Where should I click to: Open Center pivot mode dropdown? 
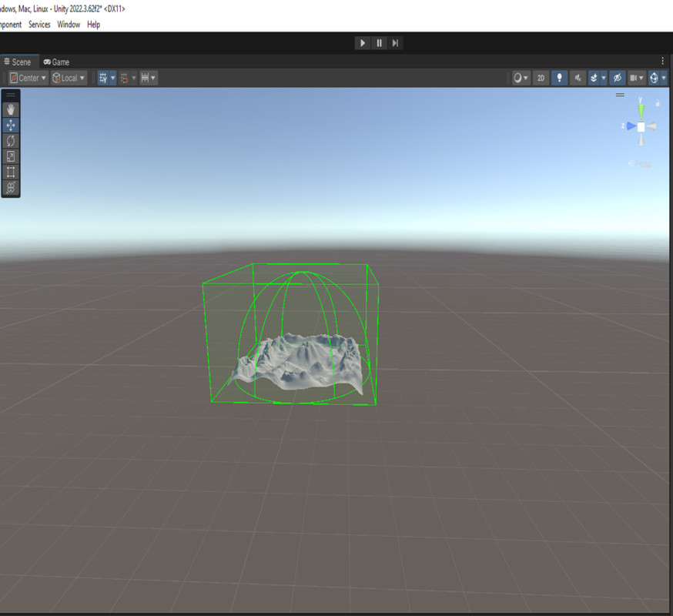pos(28,78)
